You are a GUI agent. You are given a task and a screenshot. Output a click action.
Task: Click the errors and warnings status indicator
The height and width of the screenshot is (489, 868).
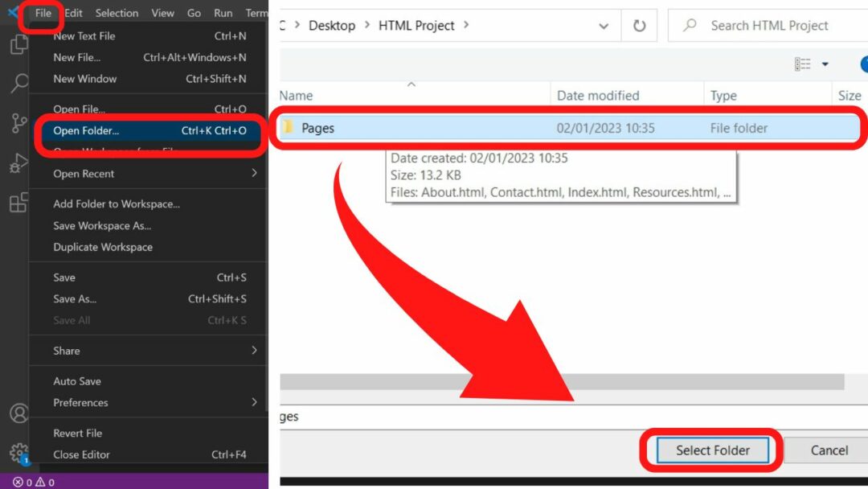[34, 482]
